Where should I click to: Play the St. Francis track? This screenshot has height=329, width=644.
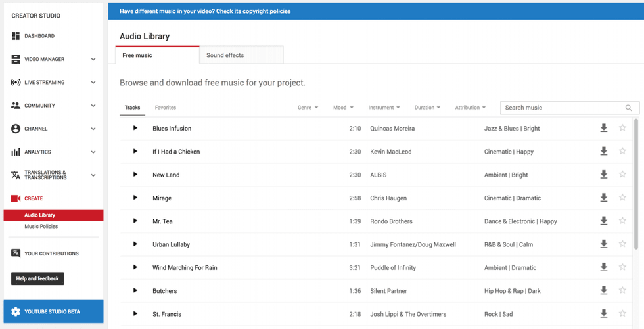135,314
